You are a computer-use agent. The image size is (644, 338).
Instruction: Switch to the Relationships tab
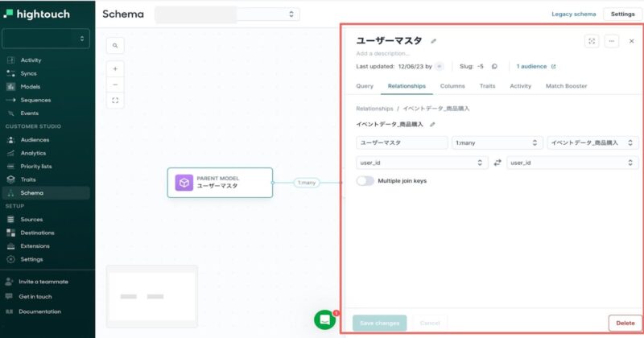(x=407, y=86)
